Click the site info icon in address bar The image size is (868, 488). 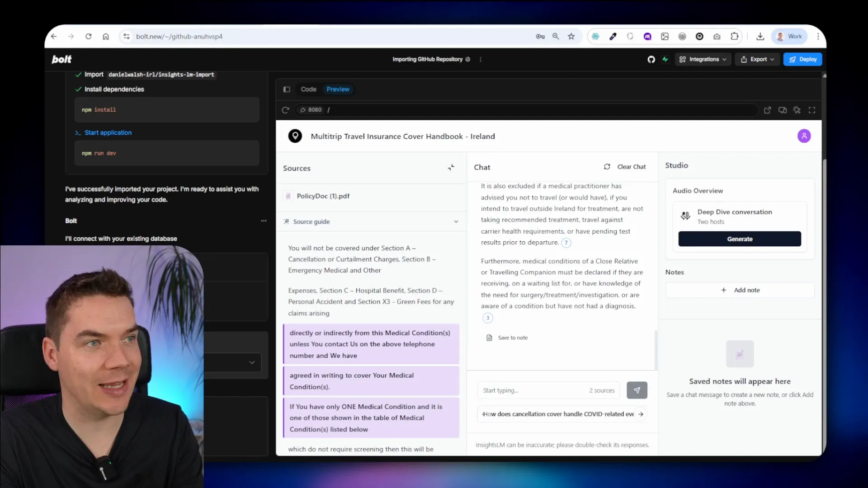pos(127,37)
